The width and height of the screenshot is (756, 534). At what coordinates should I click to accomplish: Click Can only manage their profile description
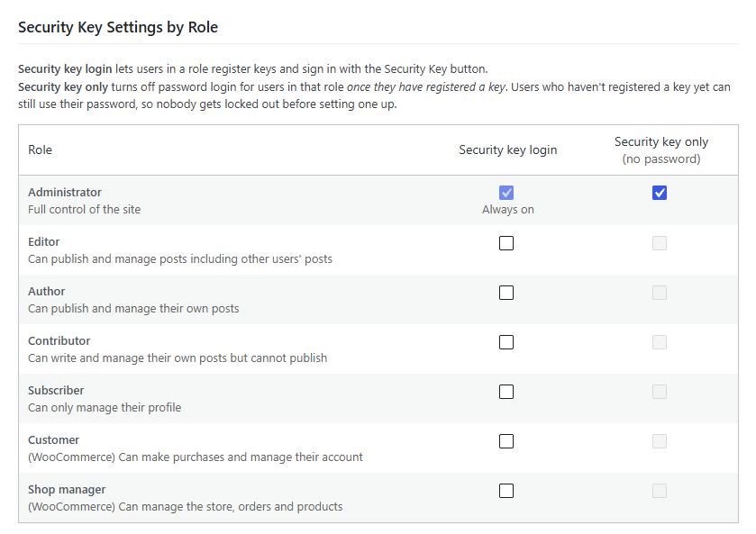[105, 408]
